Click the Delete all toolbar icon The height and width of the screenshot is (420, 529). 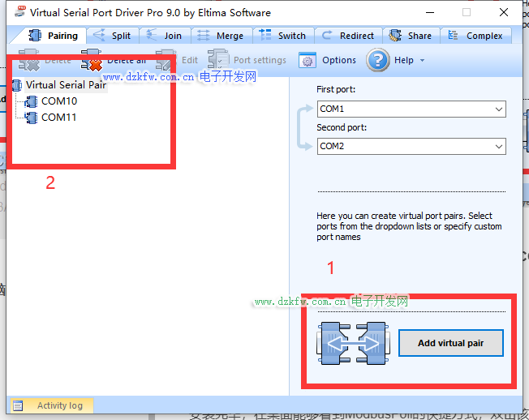click(x=92, y=60)
